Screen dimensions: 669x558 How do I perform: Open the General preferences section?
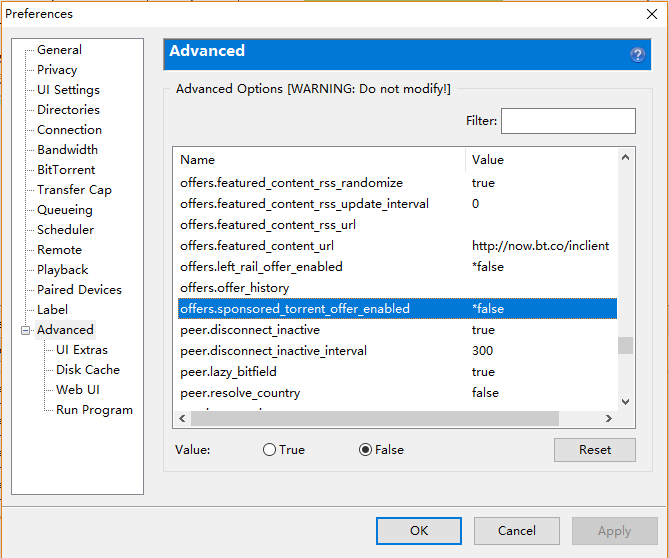pos(59,50)
